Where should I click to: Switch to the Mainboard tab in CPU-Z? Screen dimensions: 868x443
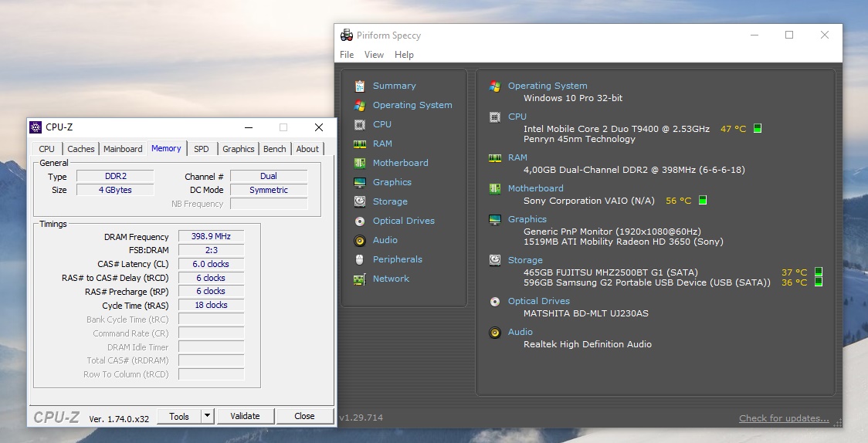point(123,149)
